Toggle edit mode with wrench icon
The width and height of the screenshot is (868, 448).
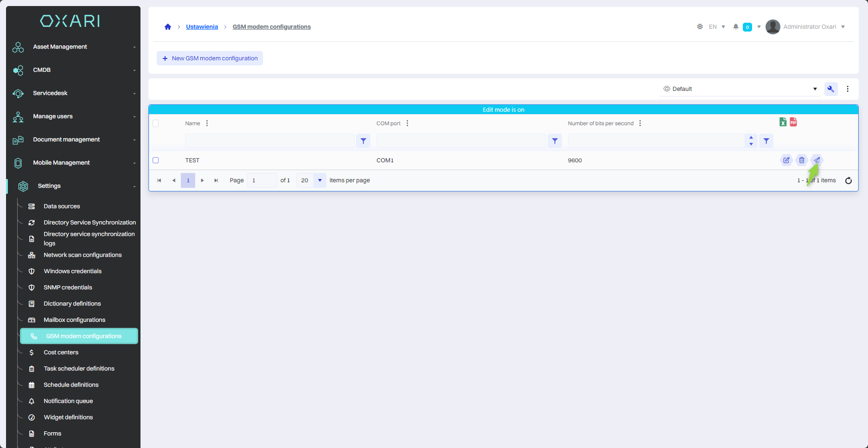click(x=830, y=89)
